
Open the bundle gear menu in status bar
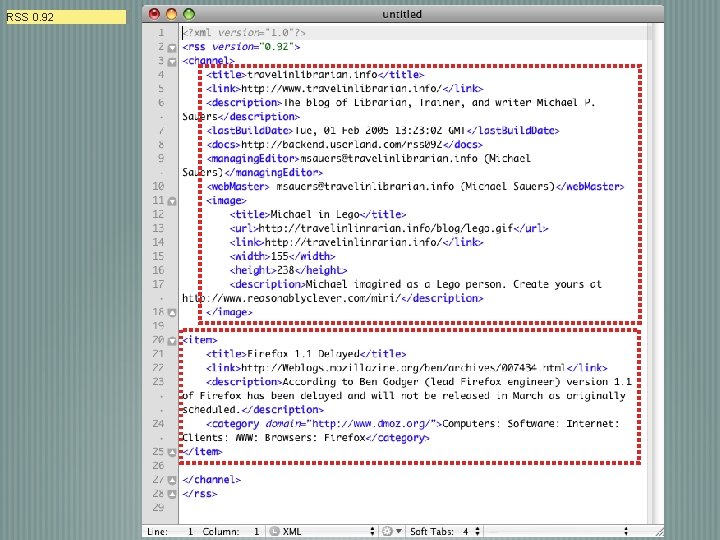coord(388,531)
